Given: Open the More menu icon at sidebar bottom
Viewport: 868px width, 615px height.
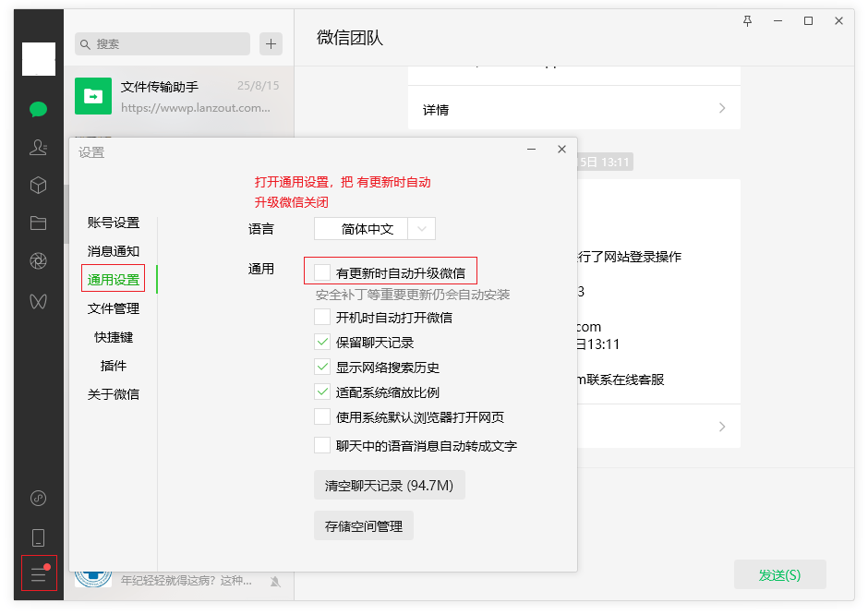Looking at the screenshot, I should (x=38, y=573).
